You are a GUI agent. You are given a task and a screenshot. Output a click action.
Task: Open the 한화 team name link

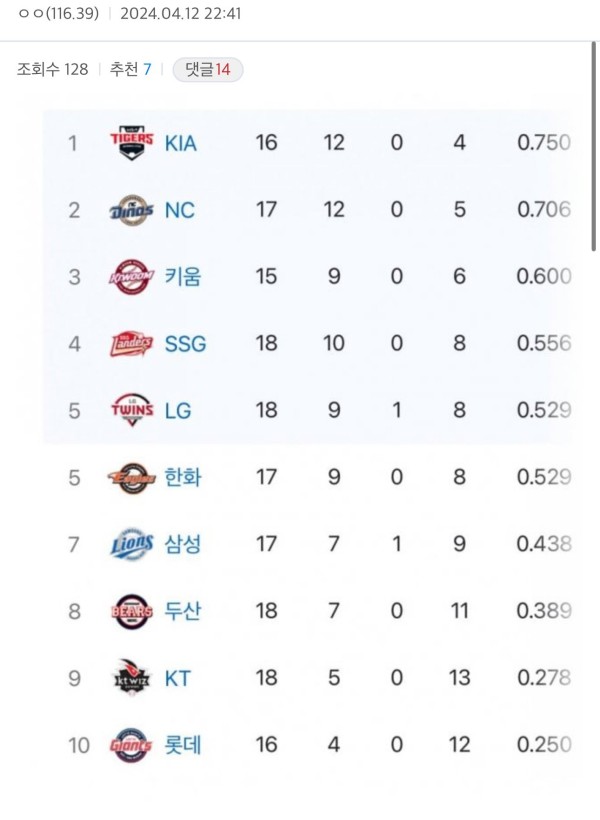click(183, 477)
